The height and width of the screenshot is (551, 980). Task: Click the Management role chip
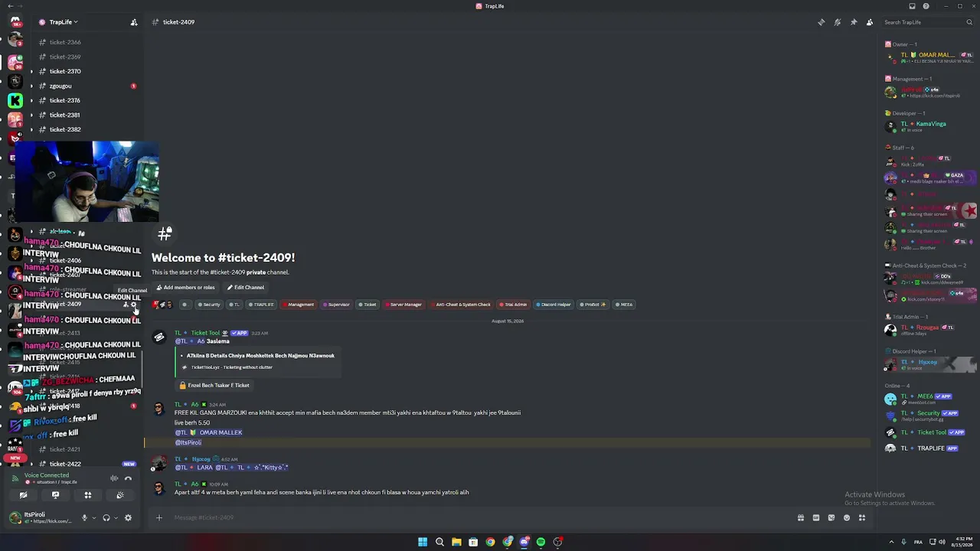pos(298,305)
